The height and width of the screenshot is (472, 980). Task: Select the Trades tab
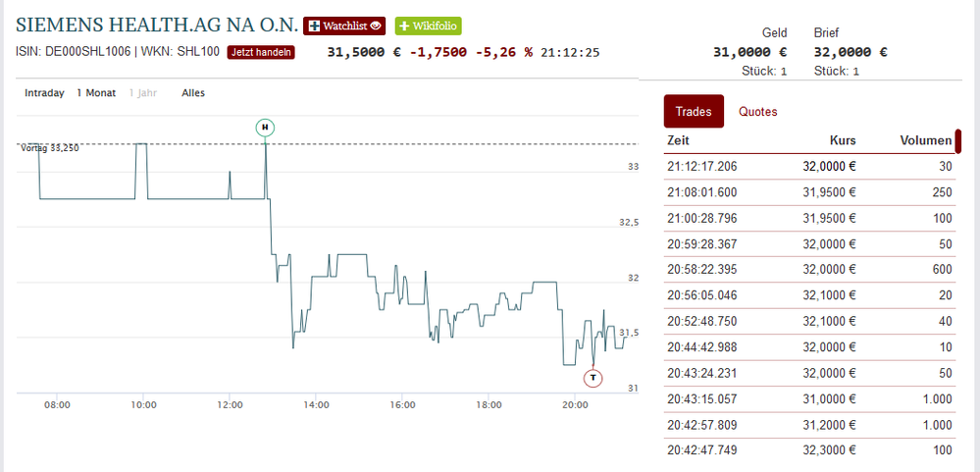point(694,112)
